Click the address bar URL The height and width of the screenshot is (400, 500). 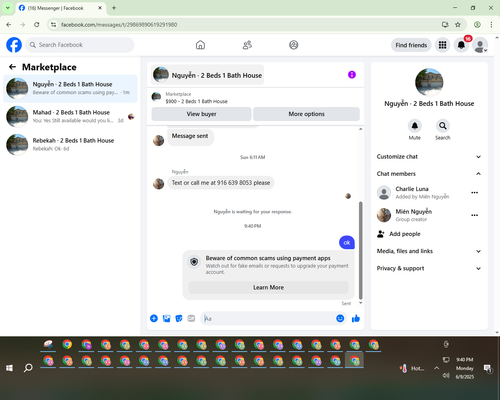point(119,25)
